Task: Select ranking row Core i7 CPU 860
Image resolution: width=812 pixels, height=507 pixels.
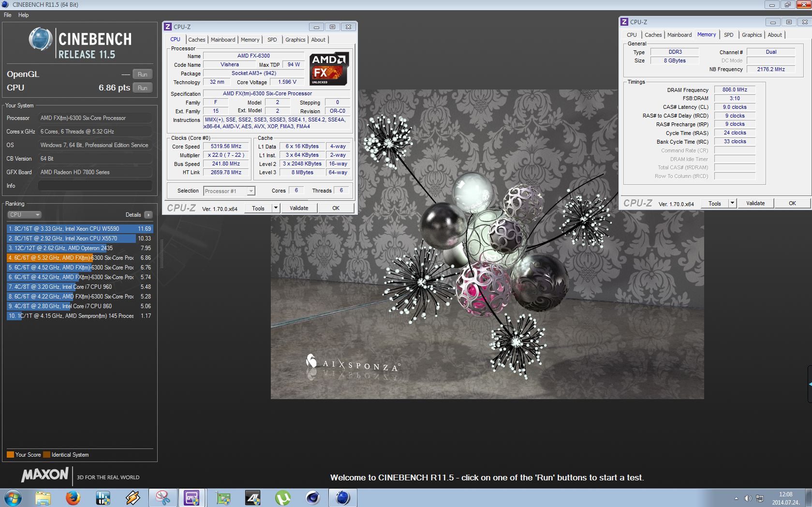Action: click(80, 306)
